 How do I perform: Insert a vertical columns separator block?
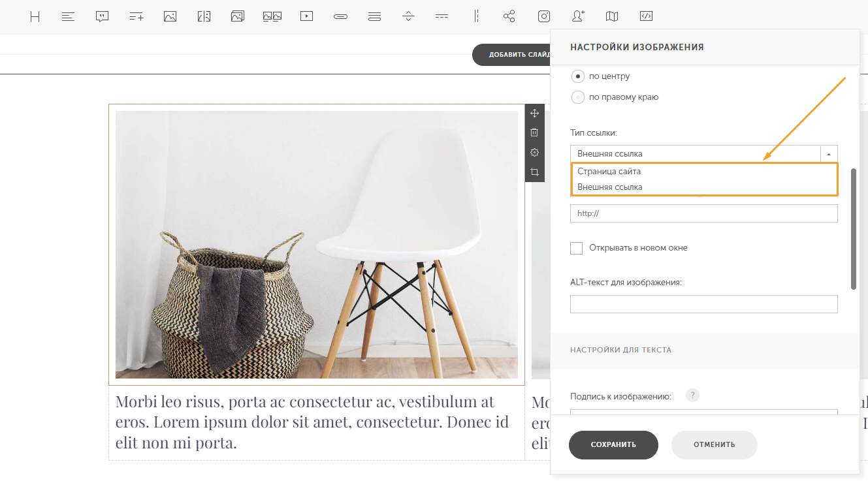tap(476, 17)
